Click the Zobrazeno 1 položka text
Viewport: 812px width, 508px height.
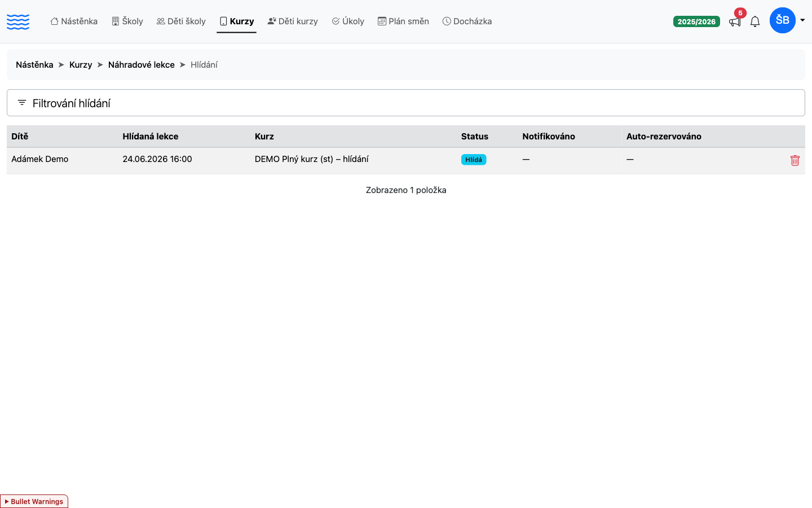[406, 190]
